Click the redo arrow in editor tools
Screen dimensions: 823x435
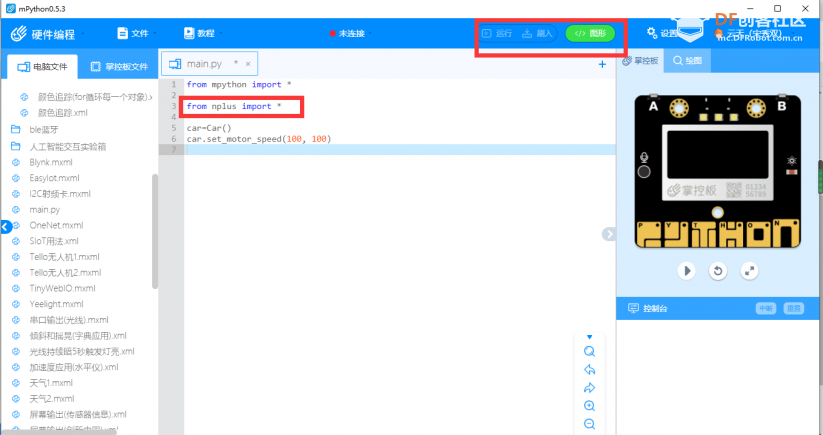pyautogui.click(x=589, y=388)
